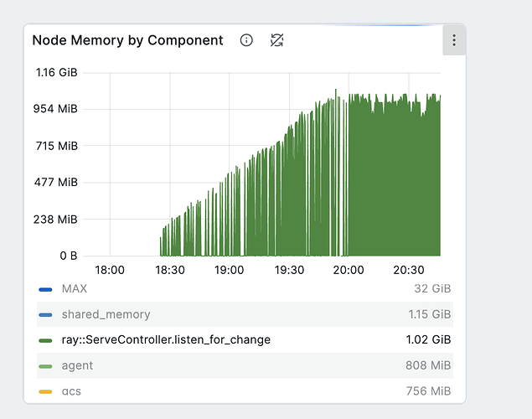Open the three-dot panel menu

[x=453, y=40]
